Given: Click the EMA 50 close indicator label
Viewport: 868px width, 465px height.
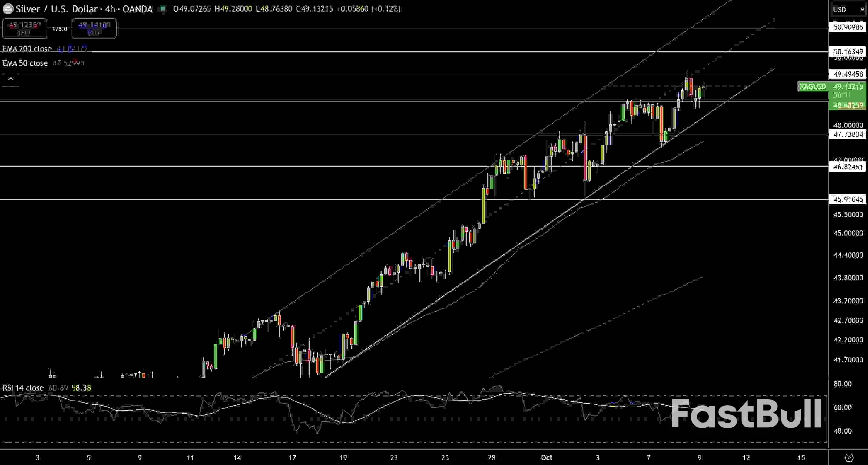Looking at the screenshot, I should click(24, 63).
